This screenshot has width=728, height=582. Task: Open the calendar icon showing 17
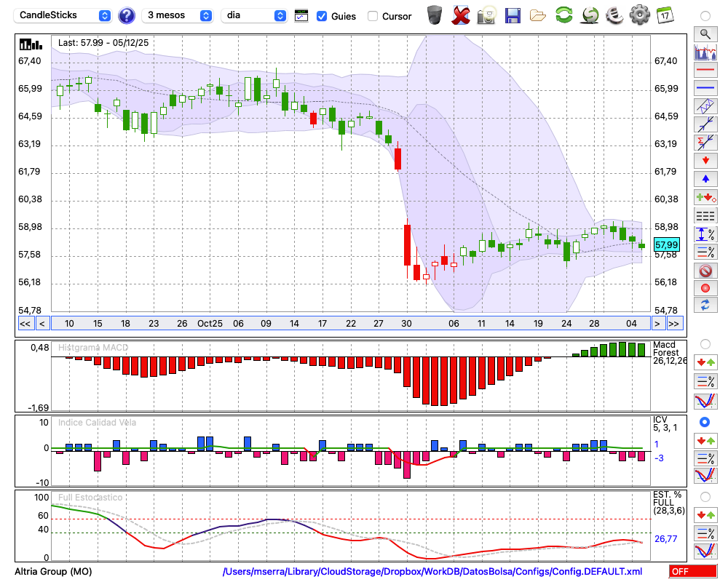665,15
